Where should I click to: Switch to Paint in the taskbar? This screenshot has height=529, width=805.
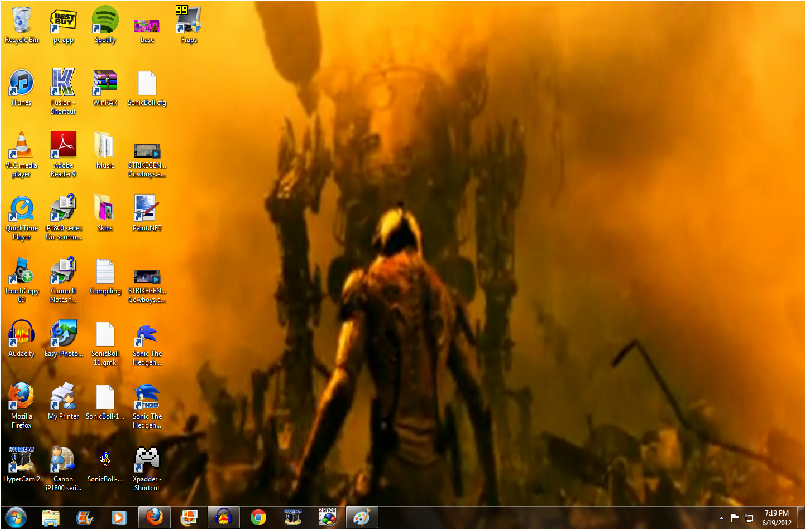click(362, 518)
